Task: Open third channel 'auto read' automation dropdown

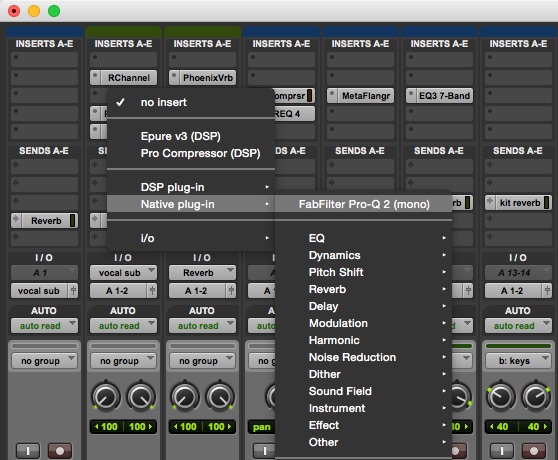Action: tap(202, 326)
